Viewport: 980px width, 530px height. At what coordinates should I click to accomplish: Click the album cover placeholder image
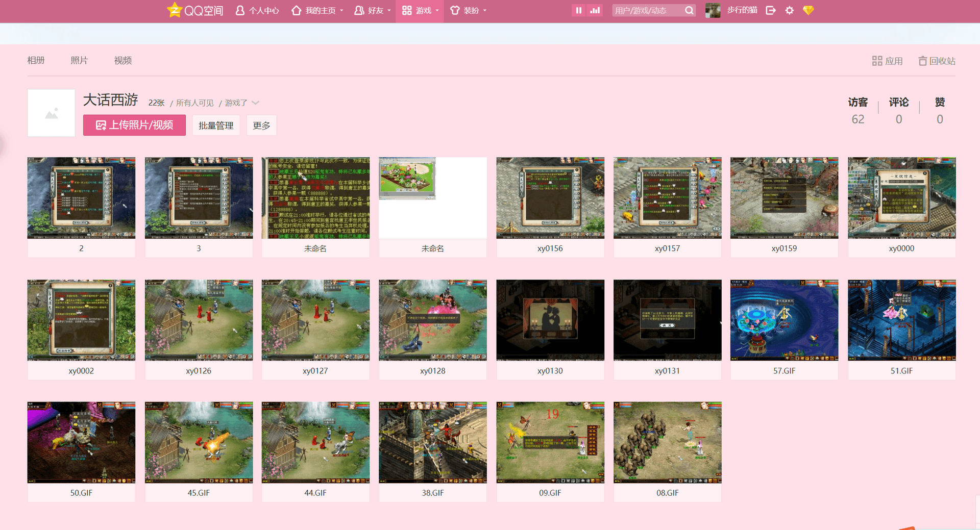coord(51,113)
